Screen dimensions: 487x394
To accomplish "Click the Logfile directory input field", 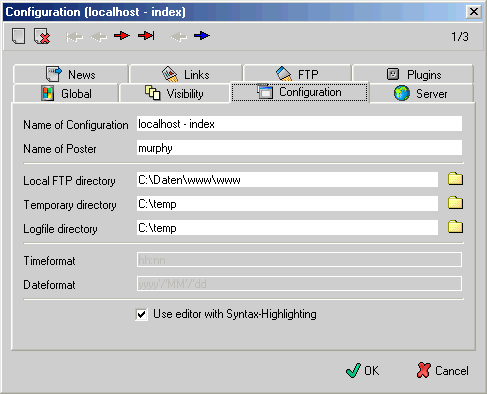I will coord(287,228).
